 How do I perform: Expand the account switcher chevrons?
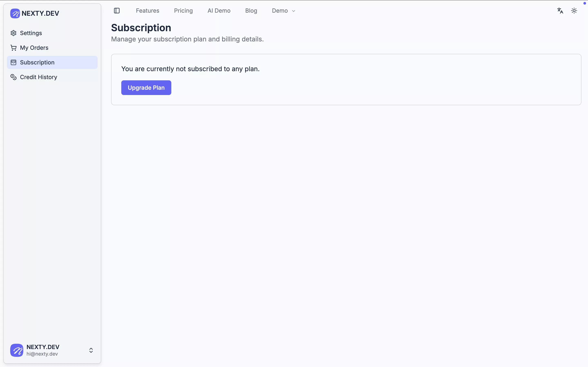pyautogui.click(x=91, y=350)
